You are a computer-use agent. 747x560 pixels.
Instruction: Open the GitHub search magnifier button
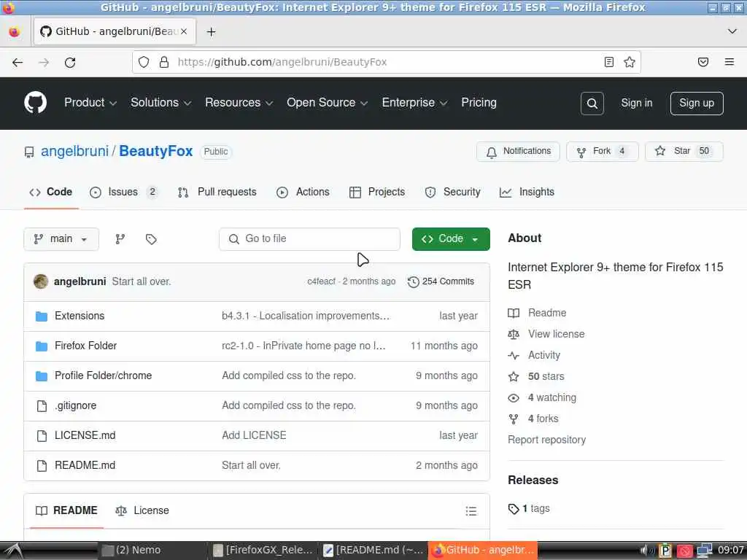592,104
